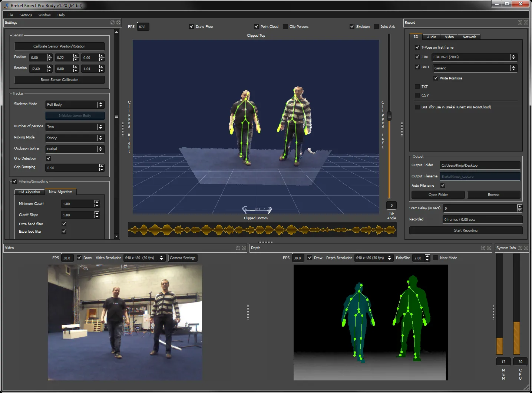Enable Near Mode in the Depth panel

tap(436, 258)
